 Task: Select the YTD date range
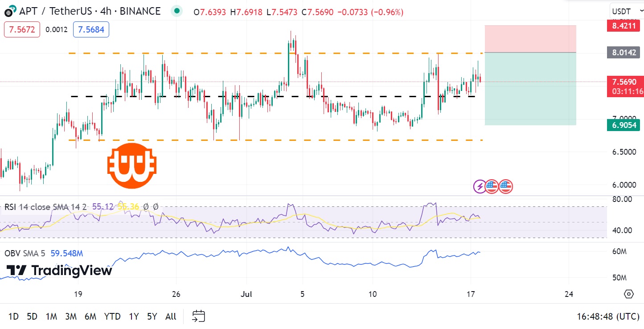pyautogui.click(x=112, y=317)
